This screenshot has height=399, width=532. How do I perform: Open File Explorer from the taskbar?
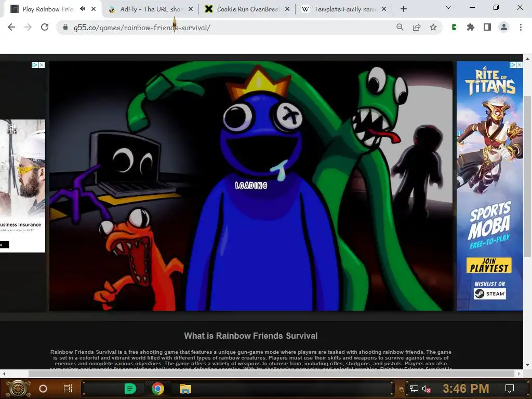click(x=185, y=389)
